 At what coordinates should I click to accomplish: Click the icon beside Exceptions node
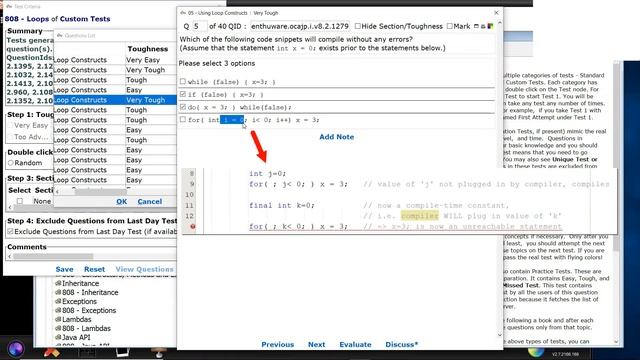click(x=58, y=301)
